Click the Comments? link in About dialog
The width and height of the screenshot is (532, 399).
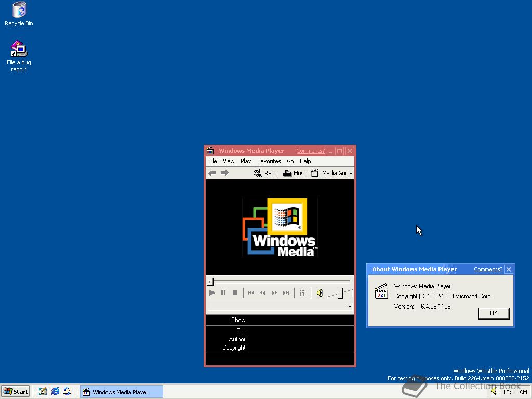click(488, 269)
